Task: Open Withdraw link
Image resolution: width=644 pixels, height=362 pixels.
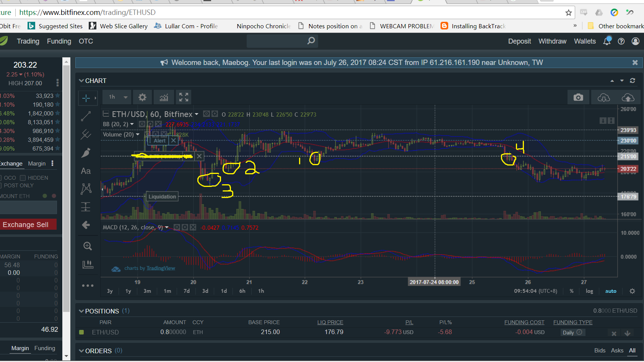Action: coord(552,41)
